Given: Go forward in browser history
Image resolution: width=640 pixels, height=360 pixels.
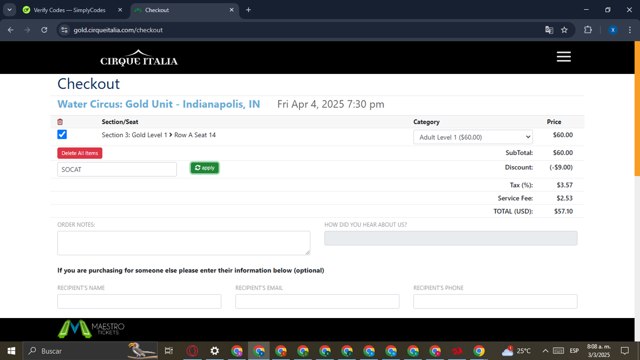Looking at the screenshot, I should pos(27,30).
